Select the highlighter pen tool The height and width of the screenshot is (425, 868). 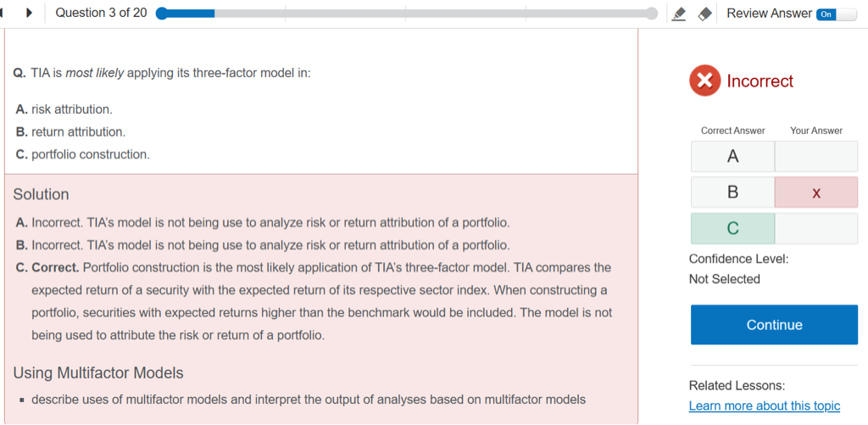click(x=678, y=14)
